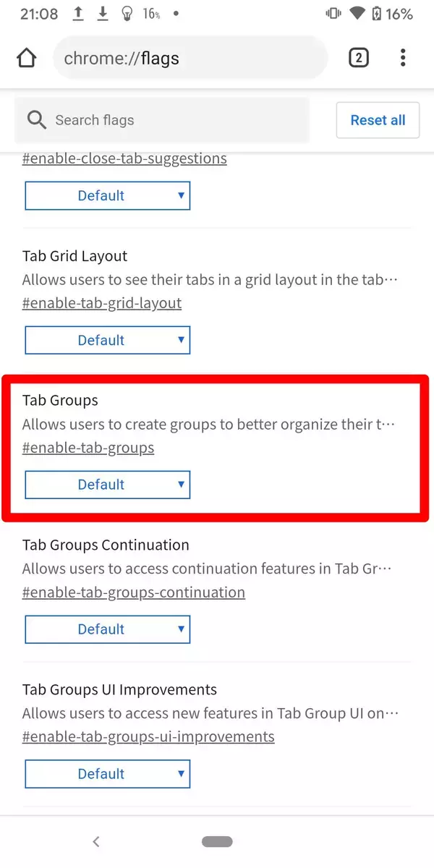
Task: Open the close-tab-suggestions Default dropdown
Action: [x=108, y=195]
